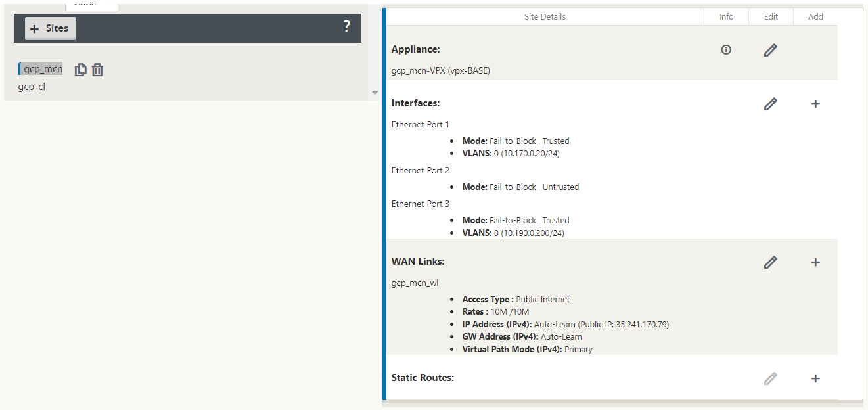
Task: Edit Interfaces using the pencil icon
Action: click(x=771, y=104)
